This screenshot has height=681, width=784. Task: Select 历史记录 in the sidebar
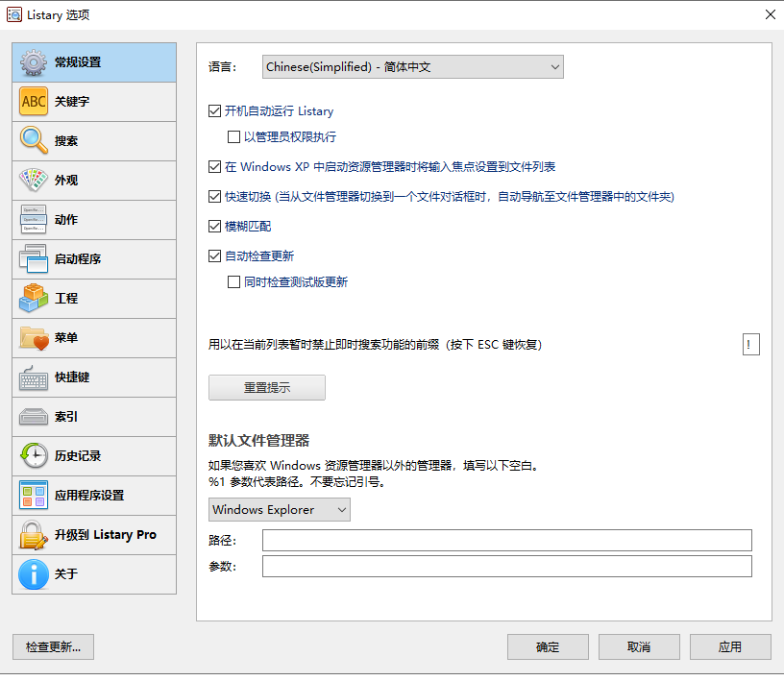coord(94,456)
